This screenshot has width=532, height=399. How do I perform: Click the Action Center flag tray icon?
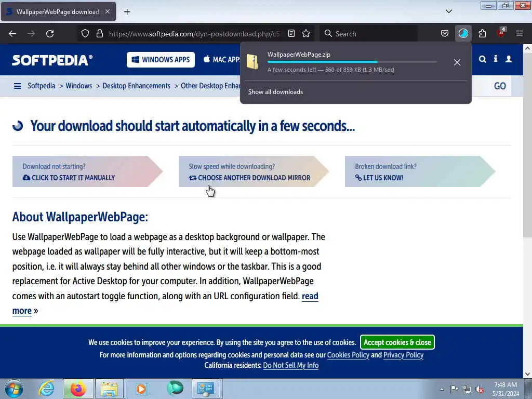click(x=454, y=389)
